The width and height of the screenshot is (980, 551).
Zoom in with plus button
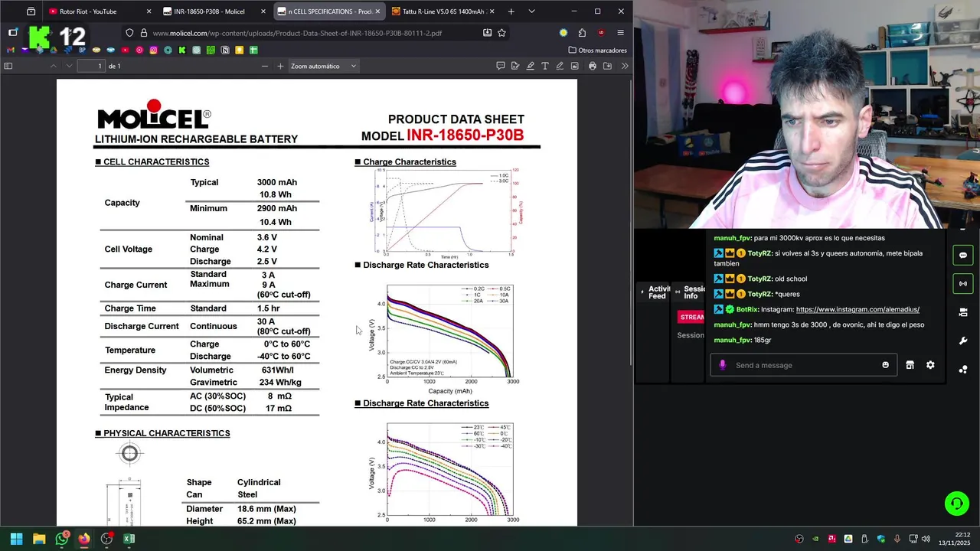(x=280, y=66)
